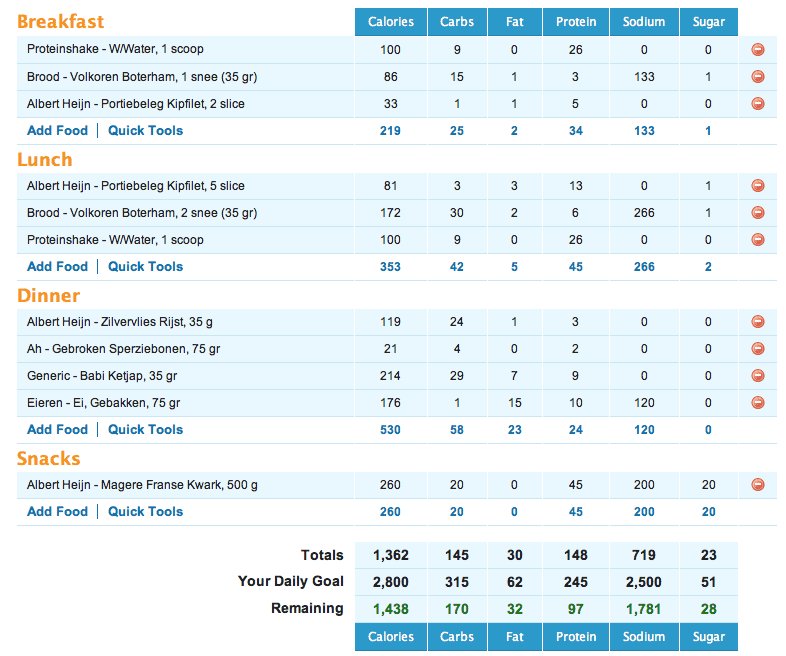Select the top Protein column header
This screenshot has height=656, width=786.
[x=576, y=22]
